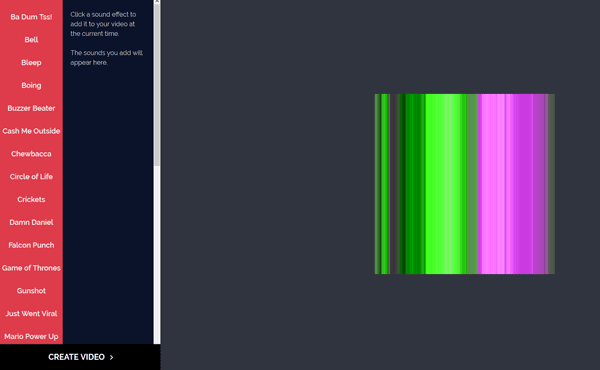Choose Circle of Life sound
Image resolution: width=600 pixels, height=370 pixels.
(31, 177)
